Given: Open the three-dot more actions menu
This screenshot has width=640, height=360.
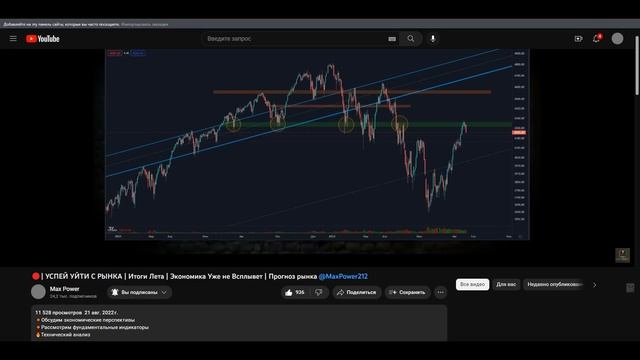Looking at the screenshot, I should (440, 292).
